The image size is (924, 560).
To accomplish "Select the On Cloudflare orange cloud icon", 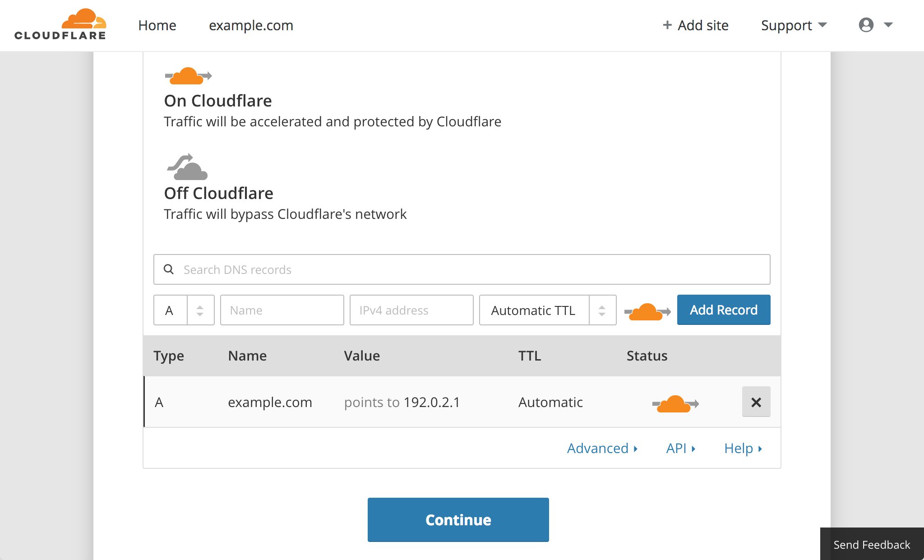I will click(x=188, y=75).
